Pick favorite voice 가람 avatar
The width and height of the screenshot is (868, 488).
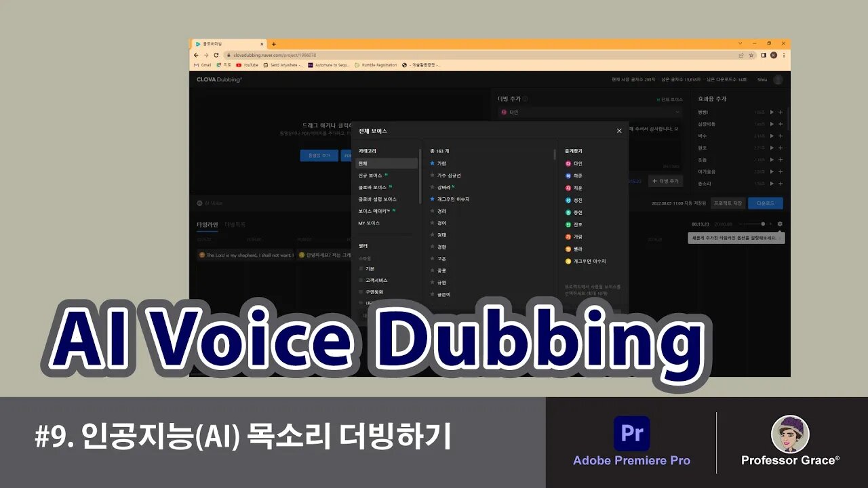(568, 237)
